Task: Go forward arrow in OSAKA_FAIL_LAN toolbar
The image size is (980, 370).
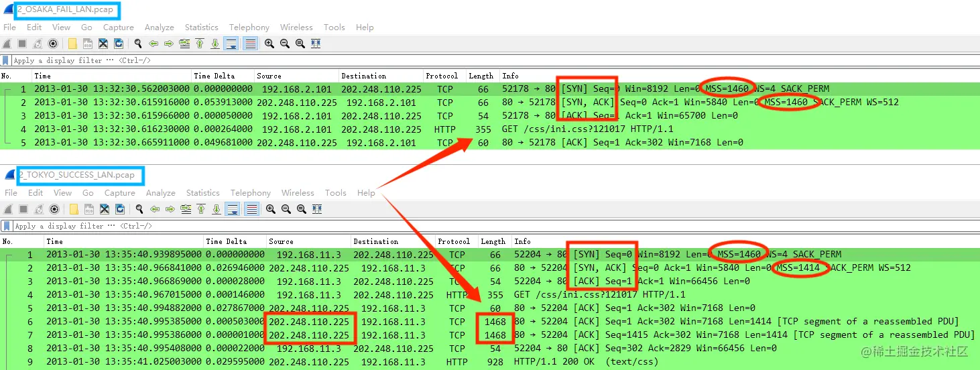Action: click(x=168, y=44)
